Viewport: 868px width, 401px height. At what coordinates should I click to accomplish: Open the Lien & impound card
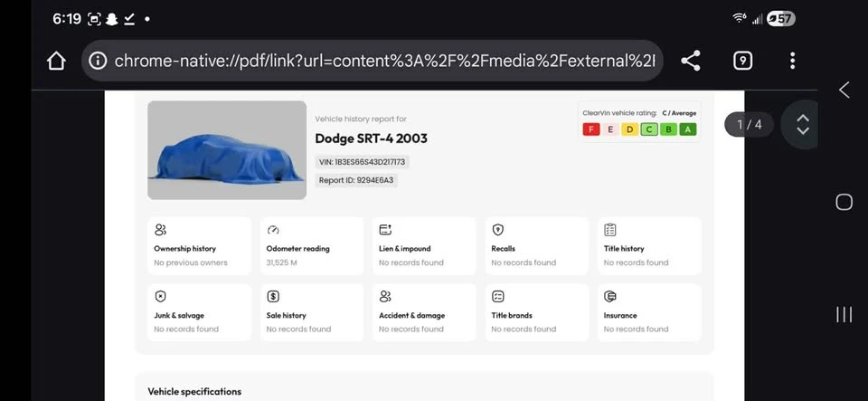pyautogui.click(x=424, y=246)
